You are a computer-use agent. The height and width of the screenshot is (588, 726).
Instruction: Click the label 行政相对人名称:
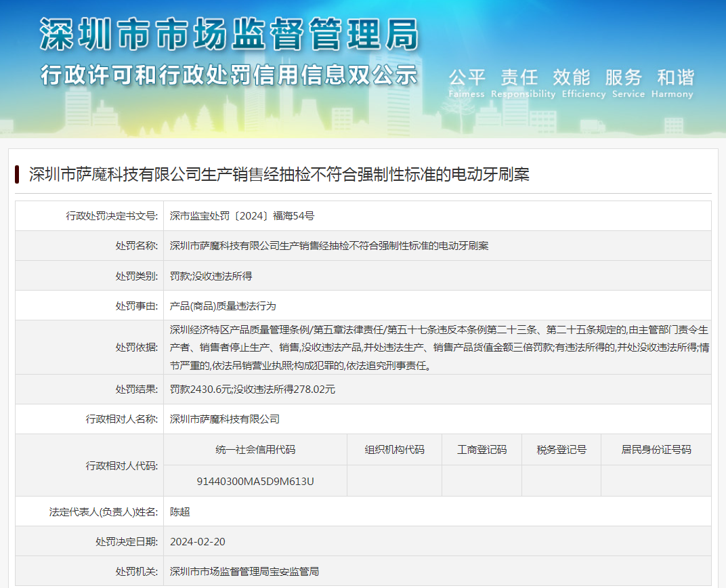click(x=121, y=419)
